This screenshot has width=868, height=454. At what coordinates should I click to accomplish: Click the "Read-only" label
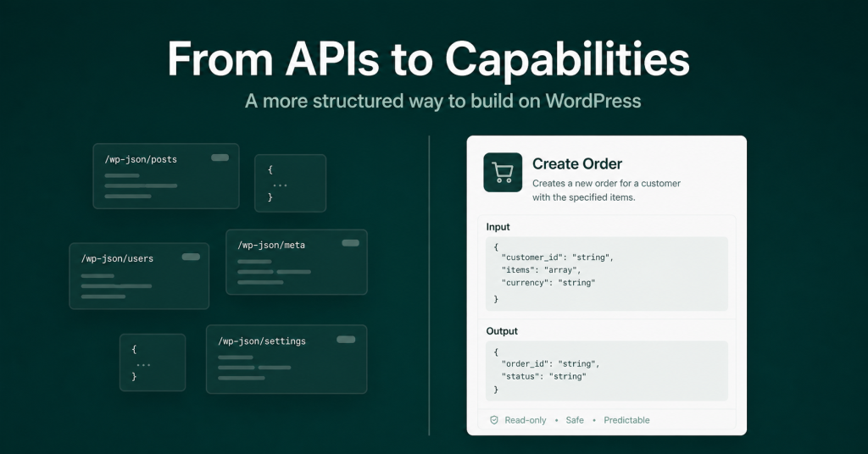coord(526,420)
